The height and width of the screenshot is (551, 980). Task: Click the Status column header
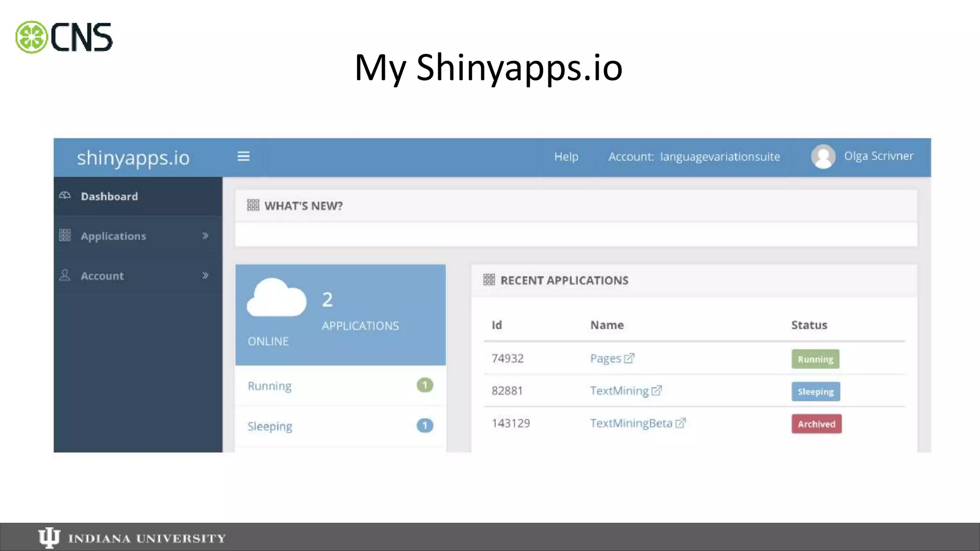click(809, 325)
